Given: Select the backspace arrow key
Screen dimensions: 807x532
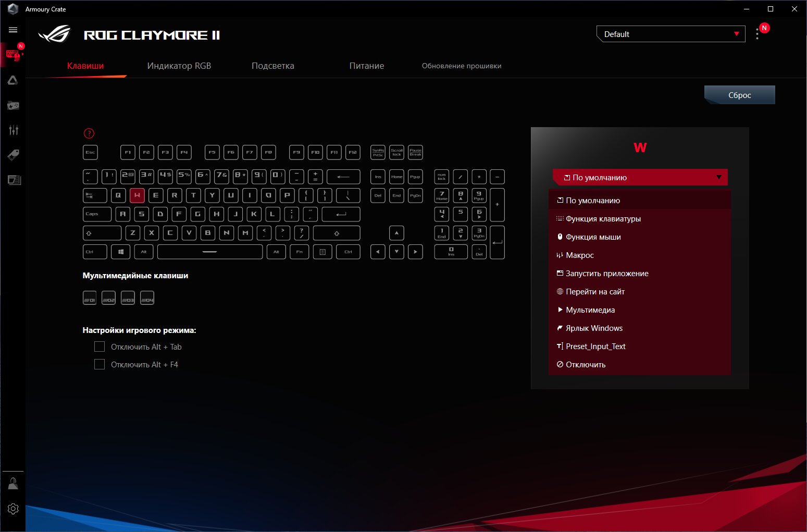Looking at the screenshot, I should point(343,177).
